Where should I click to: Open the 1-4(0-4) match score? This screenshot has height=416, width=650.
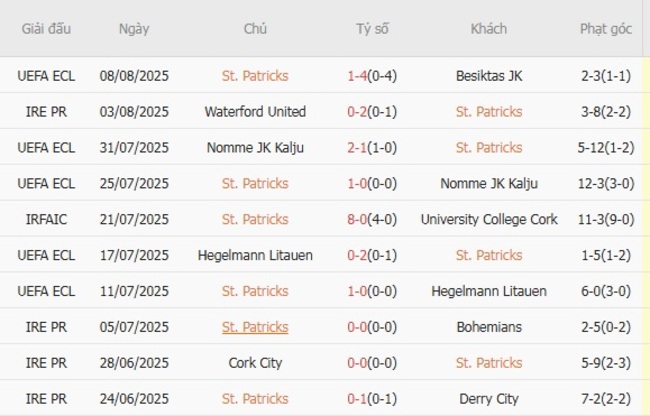point(372,75)
